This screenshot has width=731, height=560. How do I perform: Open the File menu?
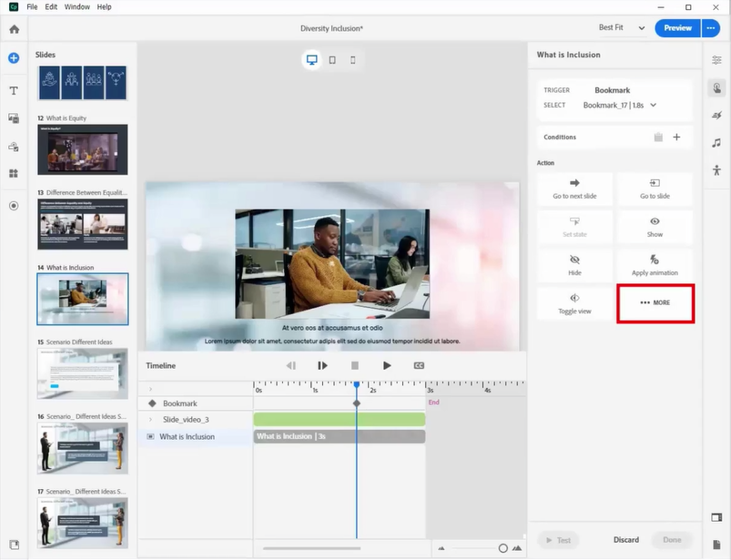click(32, 7)
